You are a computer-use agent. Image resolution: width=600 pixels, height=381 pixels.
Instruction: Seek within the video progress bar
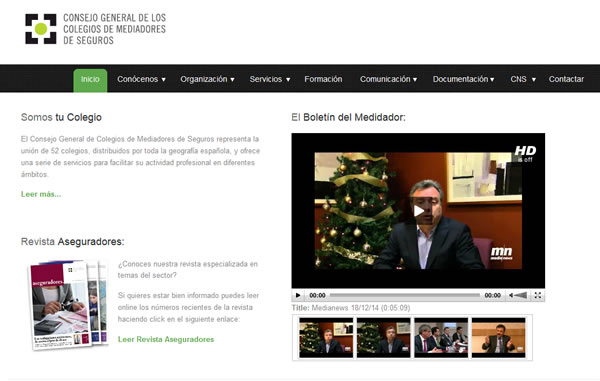[x=405, y=295]
